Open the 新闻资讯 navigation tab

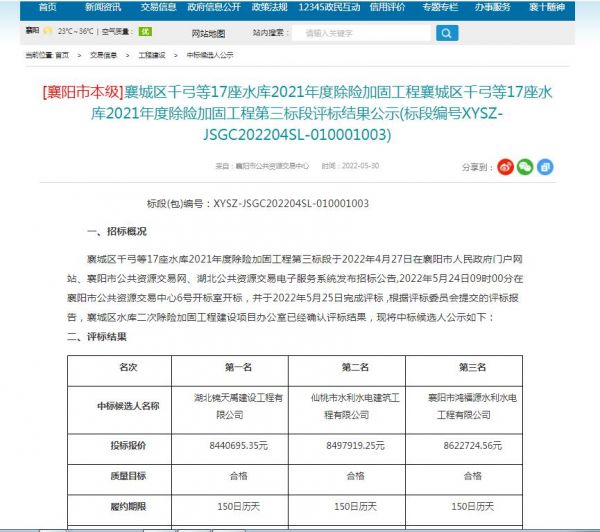[x=104, y=7]
